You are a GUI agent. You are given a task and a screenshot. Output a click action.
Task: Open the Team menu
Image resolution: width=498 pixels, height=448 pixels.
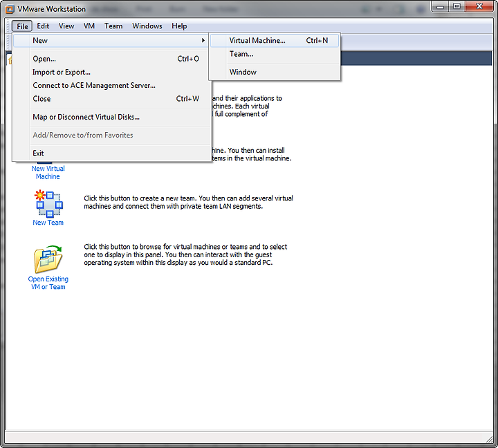pos(113,26)
